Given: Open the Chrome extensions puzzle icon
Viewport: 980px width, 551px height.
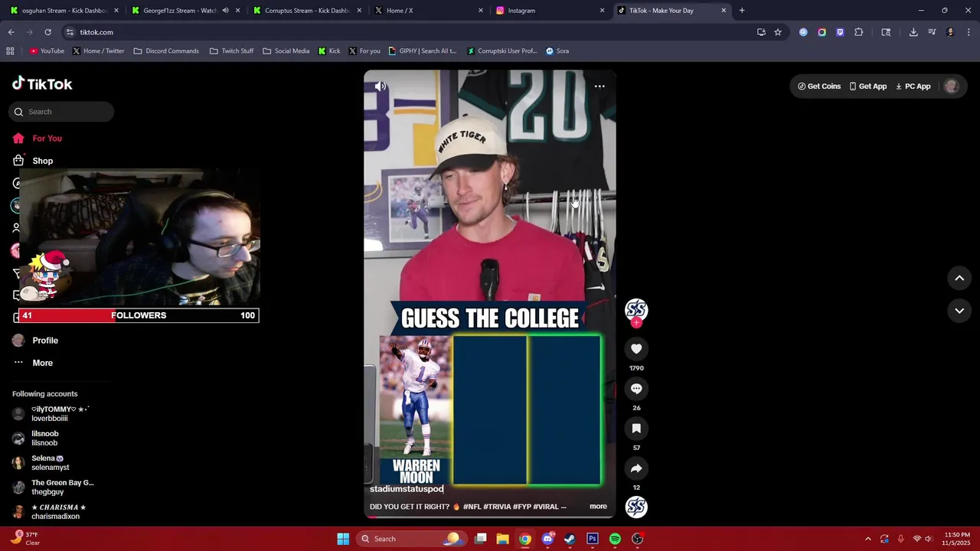Looking at the screenshot, I should pos(858,32).
